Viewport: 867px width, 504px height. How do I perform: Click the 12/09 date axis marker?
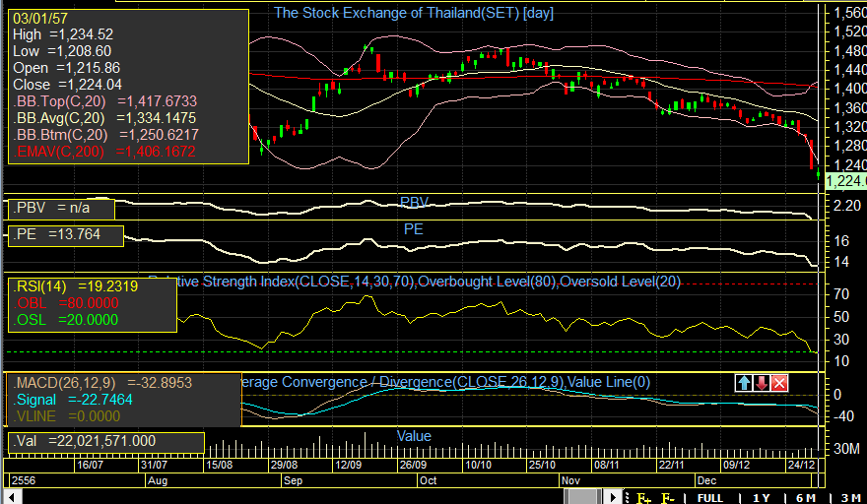pos(349,465)
